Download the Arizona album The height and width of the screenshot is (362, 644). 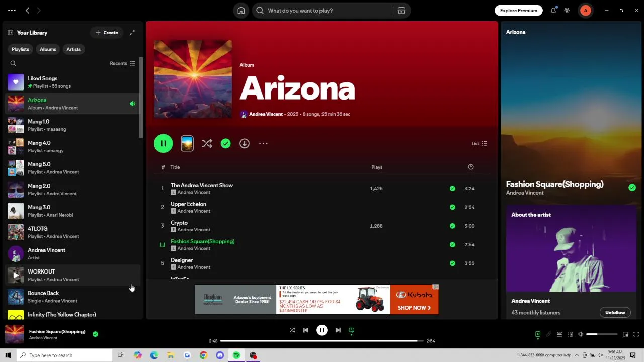pyautogui.click(x=245, y=144)
